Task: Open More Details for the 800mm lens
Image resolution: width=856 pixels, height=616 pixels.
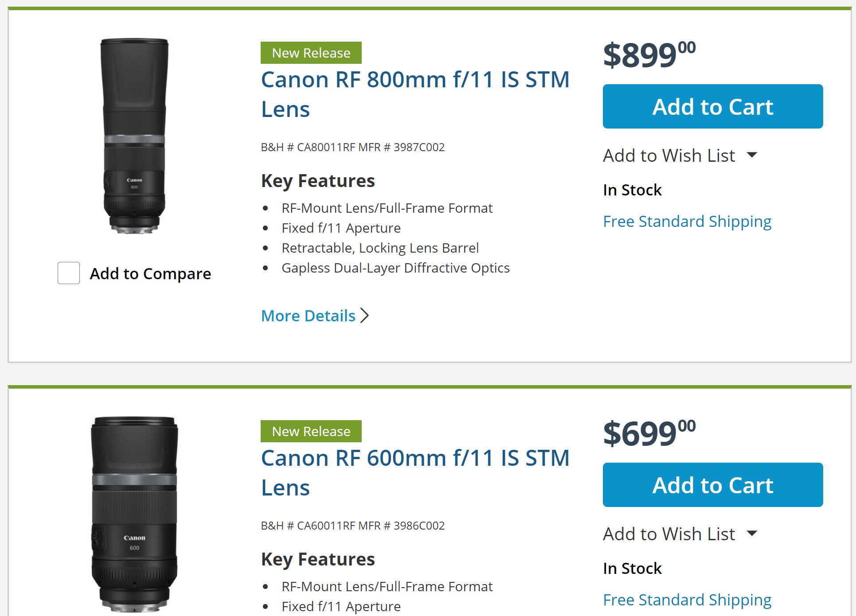Action: [x=308, y=316]
